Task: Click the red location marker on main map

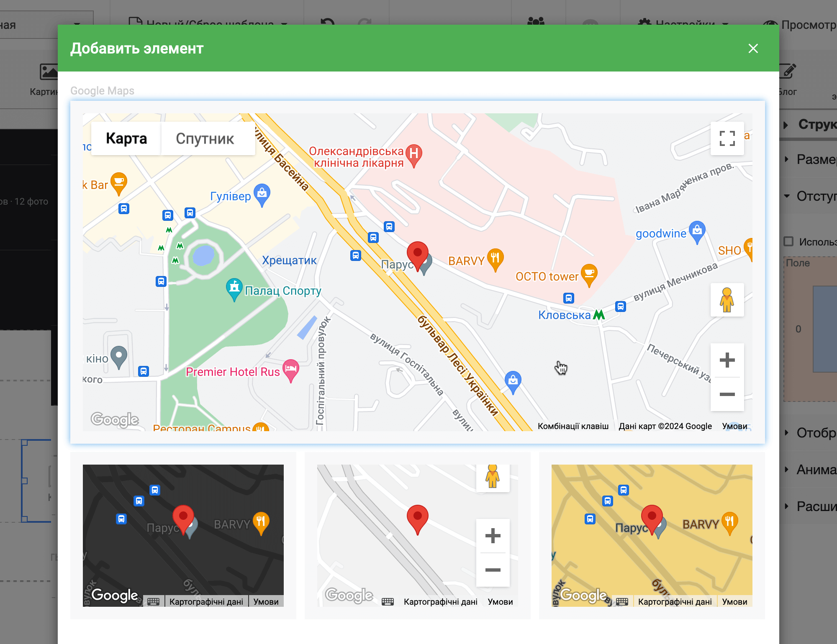Action: click(417, 256)
